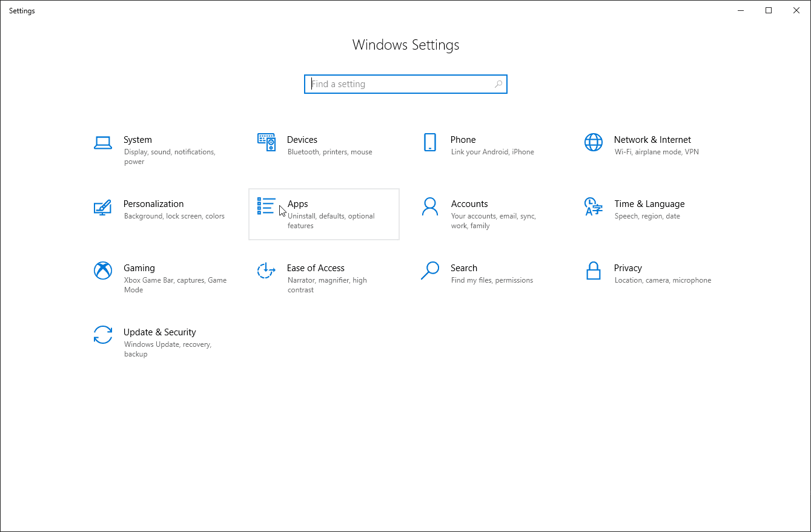The width and height of the screenshot is (811, 532).
Task: Click "Windows Update, recovery, backup" text
Action: point(168,349)
